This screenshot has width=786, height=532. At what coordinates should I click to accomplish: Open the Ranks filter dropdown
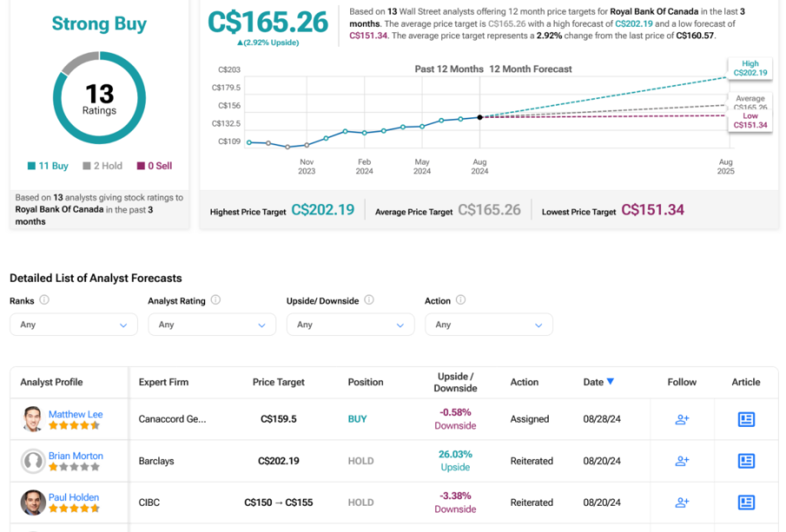pyautogui.click(x=74, y=325)
